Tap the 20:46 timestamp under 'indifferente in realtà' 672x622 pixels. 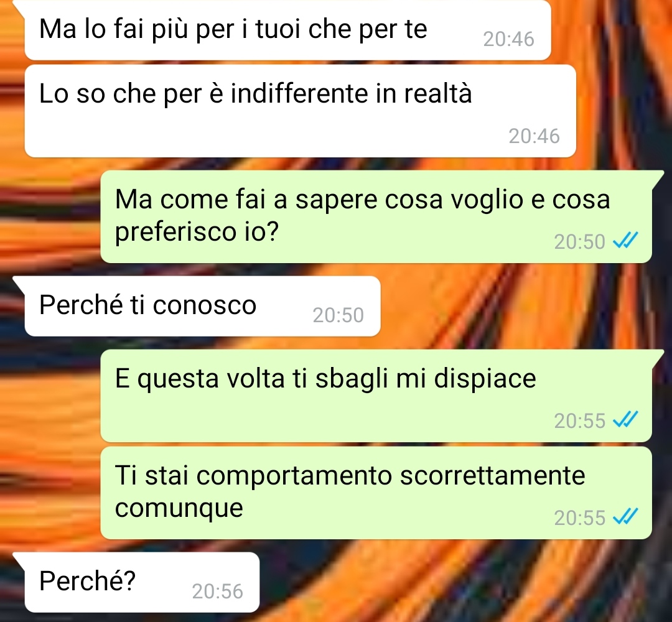tap(534, 136)
